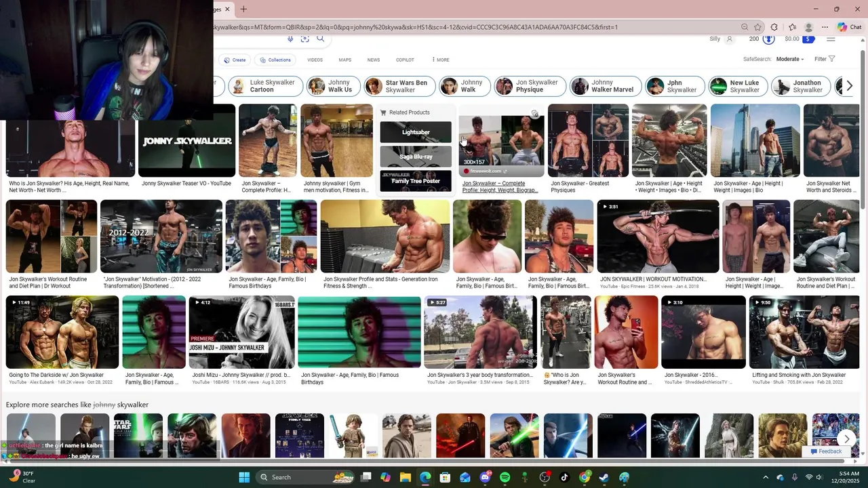
Task: Show more suggestion chips right arrow
Action: tap(849, 86)
